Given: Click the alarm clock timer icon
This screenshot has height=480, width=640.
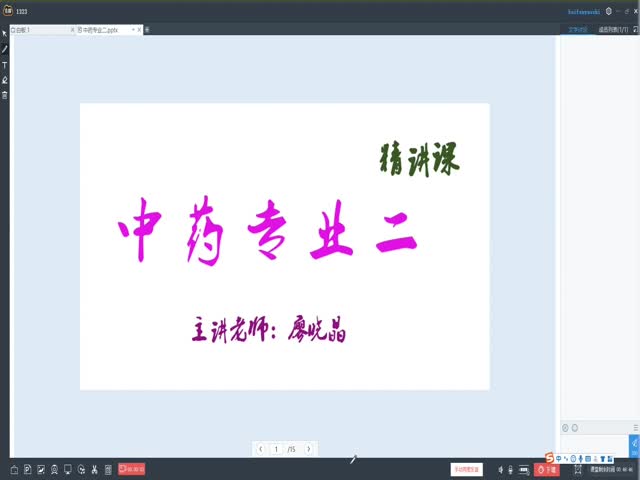Looking at the screenshot, I should (578, 470).
